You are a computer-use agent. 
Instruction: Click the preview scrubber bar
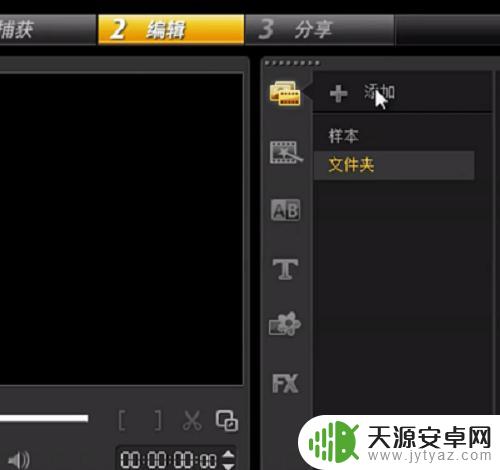44,418
